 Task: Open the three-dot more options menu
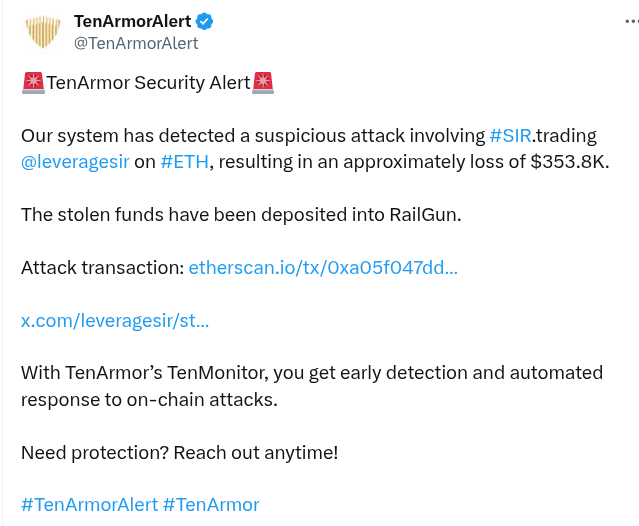click(x=631, y=22)
